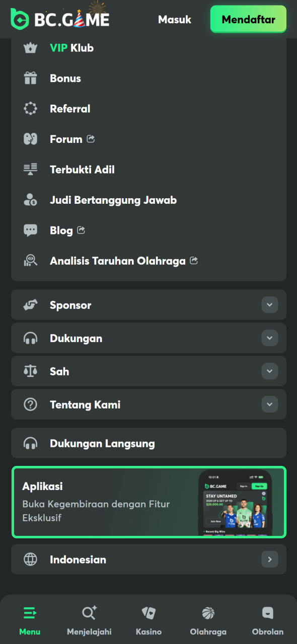297x644 pixels.
Task: Open the Olahraga basketball tab
Action: (208, 620)
